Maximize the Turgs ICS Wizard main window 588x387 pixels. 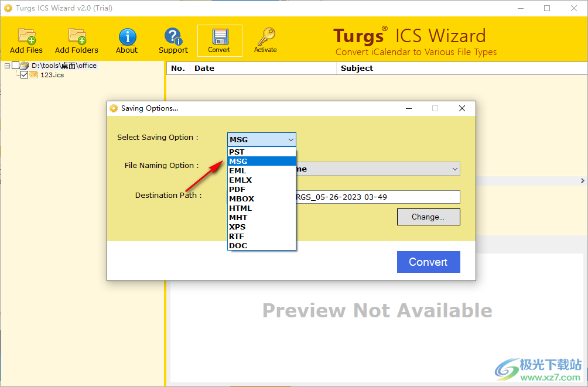[547, 8]
